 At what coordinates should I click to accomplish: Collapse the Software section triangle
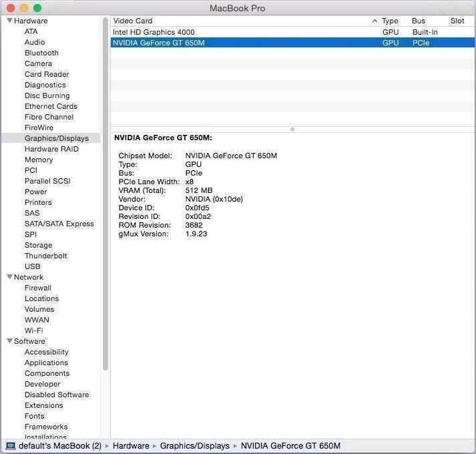click(x=9, y=341)
